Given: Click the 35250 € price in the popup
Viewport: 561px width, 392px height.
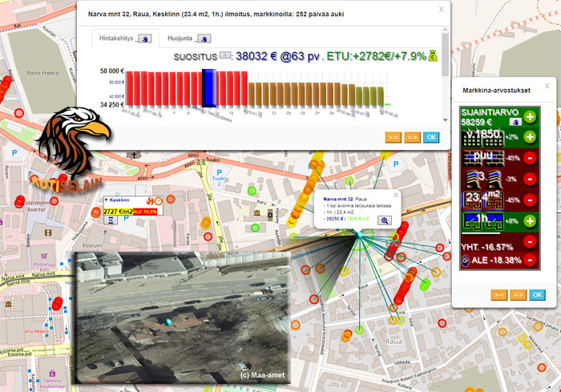Looking at the screenshot, I should pos(334,218).
